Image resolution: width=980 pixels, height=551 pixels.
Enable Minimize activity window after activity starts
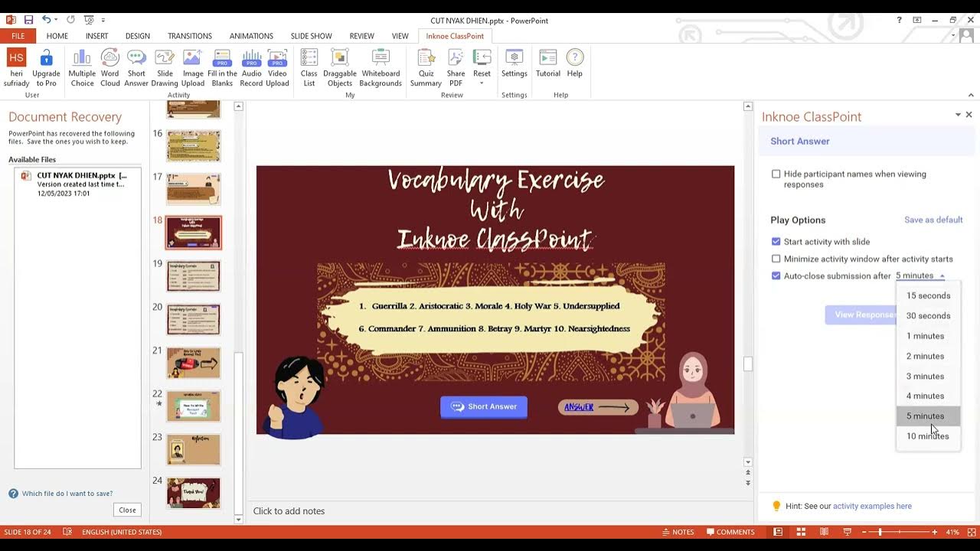pyautogui.click(x=776, y=259)
